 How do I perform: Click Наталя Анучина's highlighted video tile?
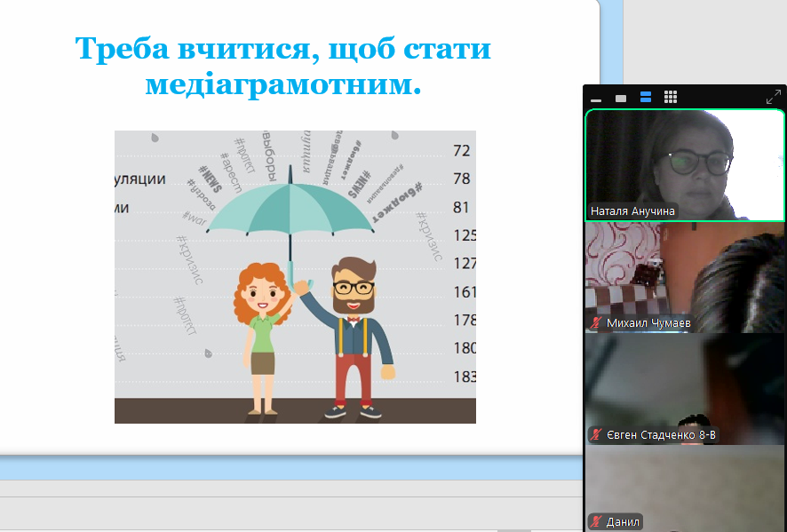[684, 160]
